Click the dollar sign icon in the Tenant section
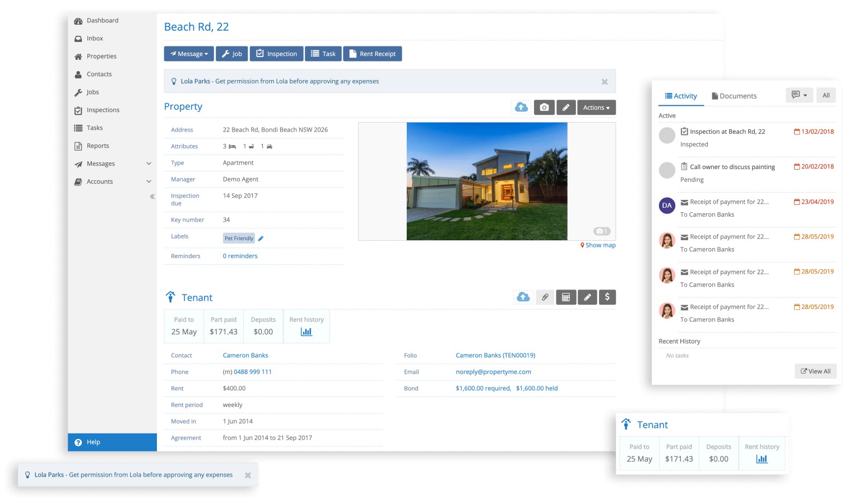 [x=607, y=297]
